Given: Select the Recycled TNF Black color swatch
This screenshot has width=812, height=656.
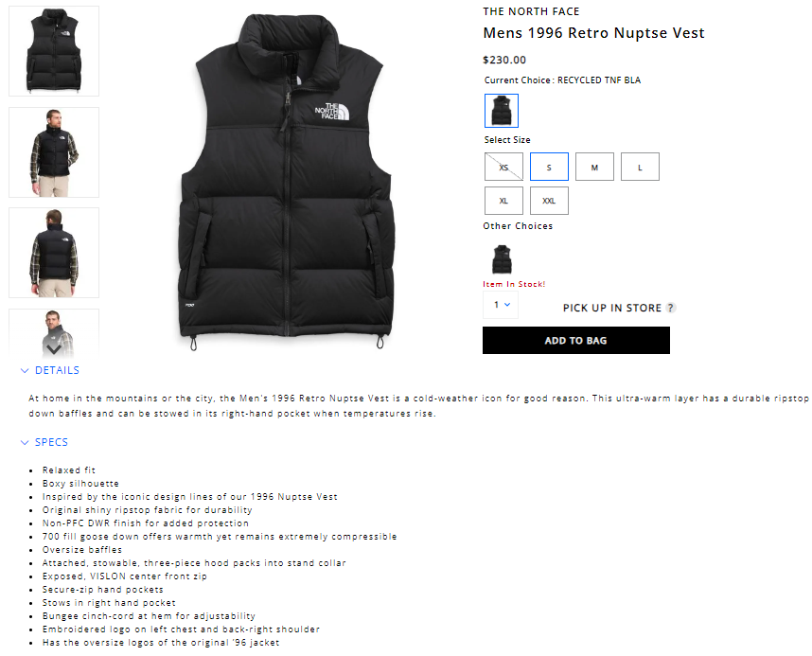Looking at the screenshot, I should point(502,111).
